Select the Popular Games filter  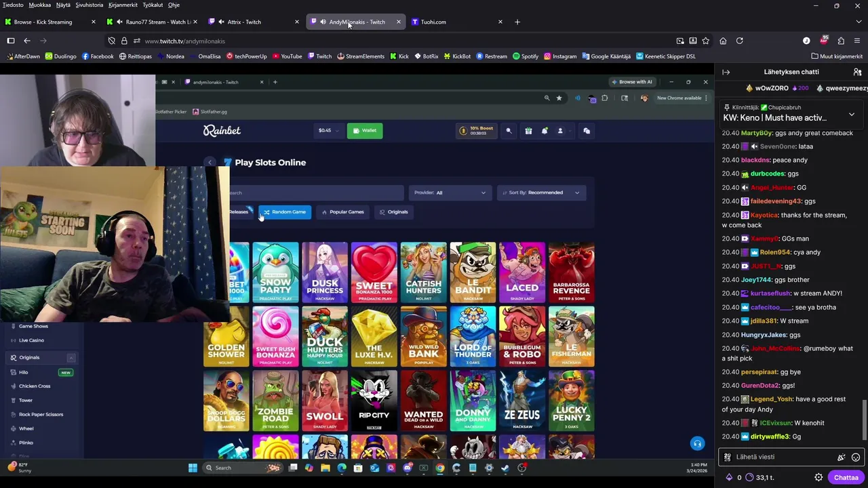point(342,212)
